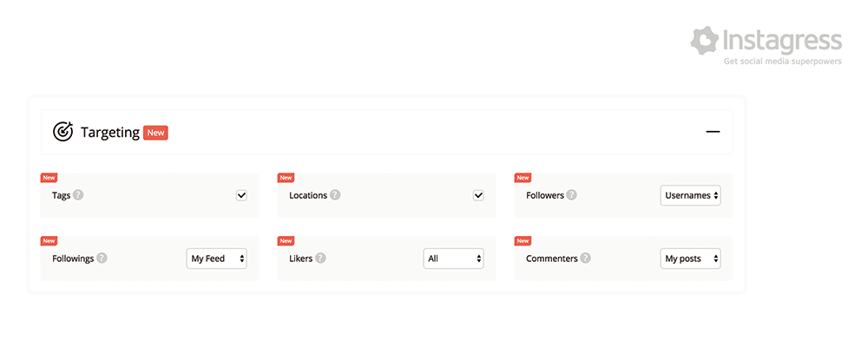Screen dimensions: 868x347
Task: Click the Targeting section title
Action: (x=110, y=133)
